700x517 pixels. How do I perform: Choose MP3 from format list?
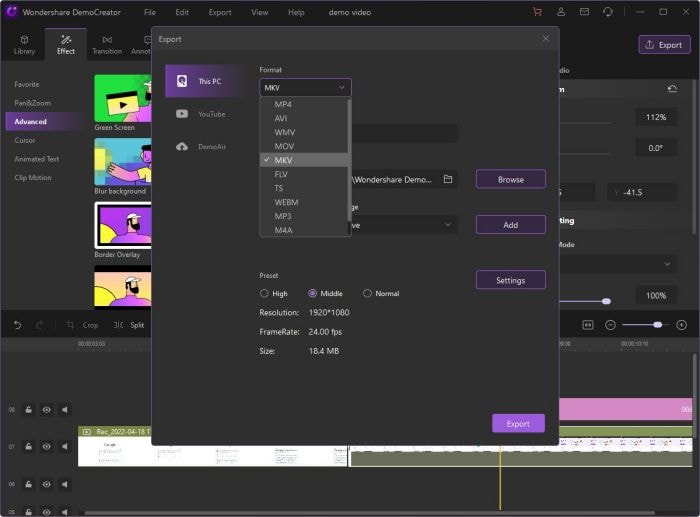[x=304, y=216]
